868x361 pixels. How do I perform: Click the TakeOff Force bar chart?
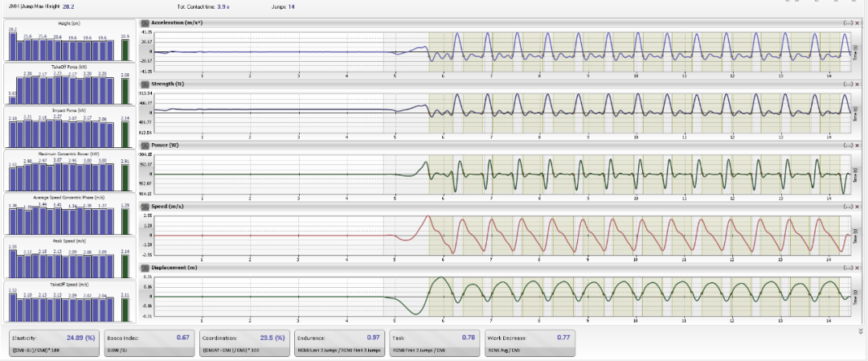click(68, 86)
